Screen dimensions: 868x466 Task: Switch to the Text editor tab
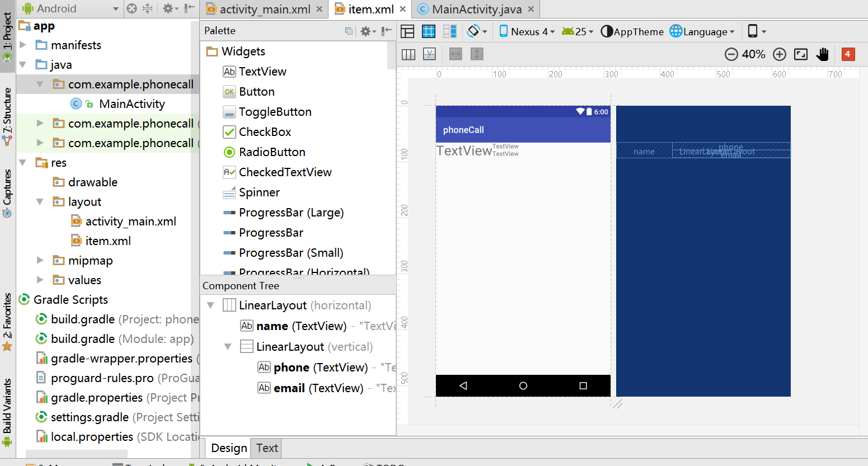[267, 448]
